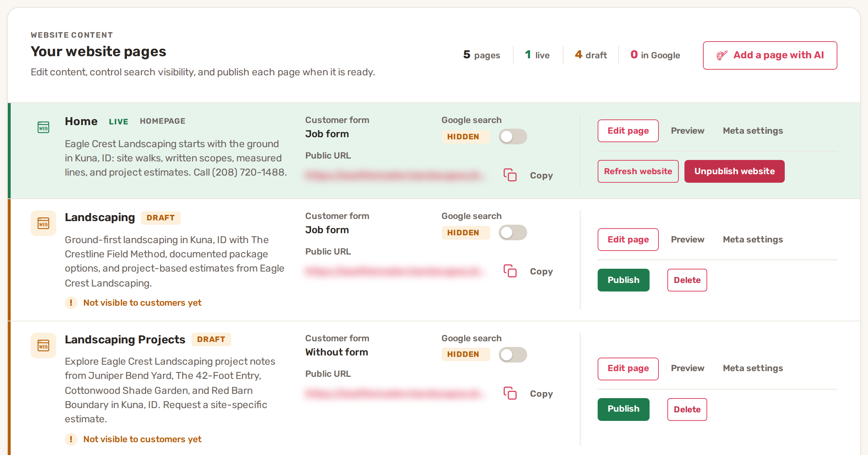
Task: Click the '0 in Google' counter
Action: point(655,55)
